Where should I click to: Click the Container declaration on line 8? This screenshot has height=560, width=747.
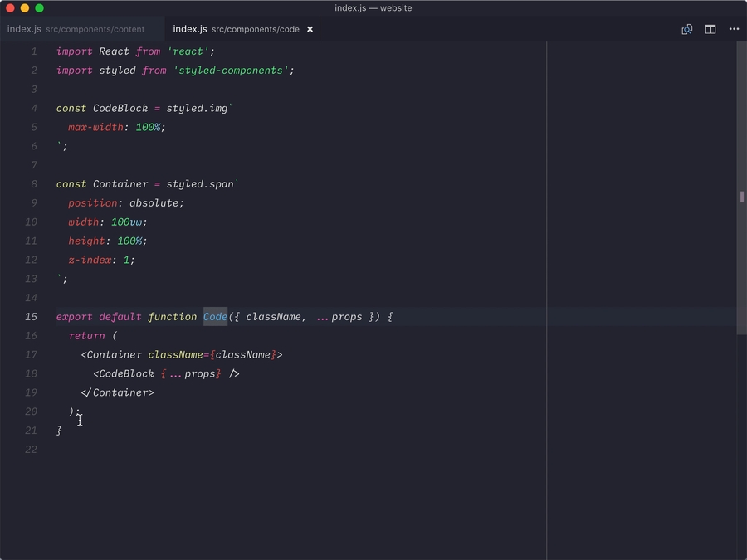pos(120,183)
